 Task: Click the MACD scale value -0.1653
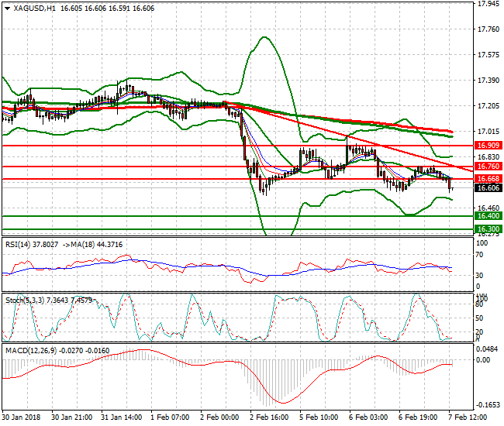pyautogui.click(x=488, y=405)
